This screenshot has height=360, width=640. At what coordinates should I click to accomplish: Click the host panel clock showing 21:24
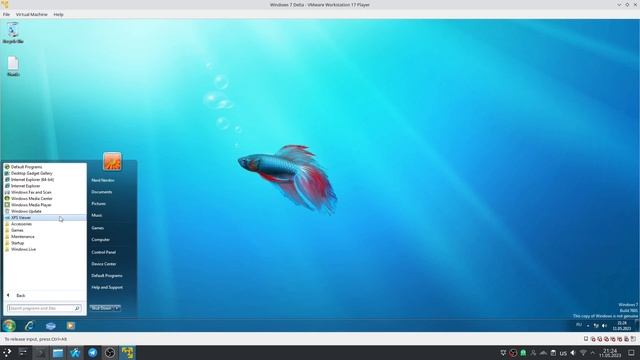[x=610, y=353]
